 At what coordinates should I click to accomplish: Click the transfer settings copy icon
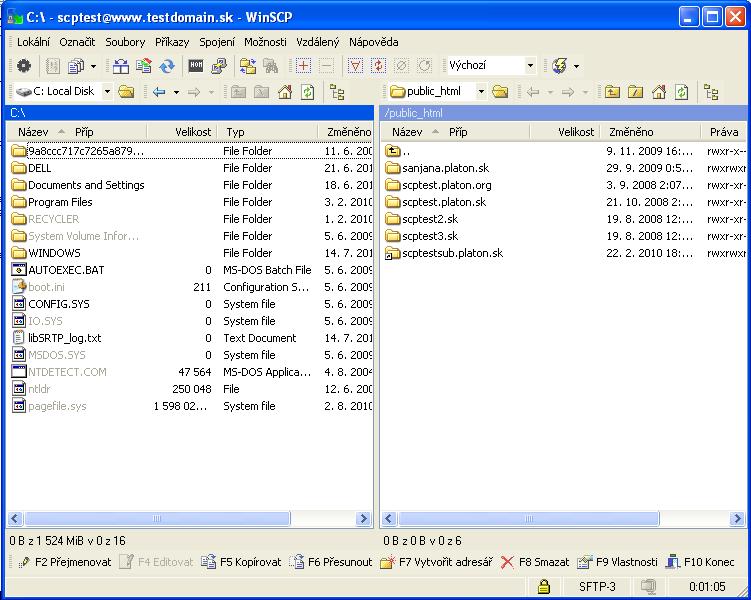tap(76, 66)
